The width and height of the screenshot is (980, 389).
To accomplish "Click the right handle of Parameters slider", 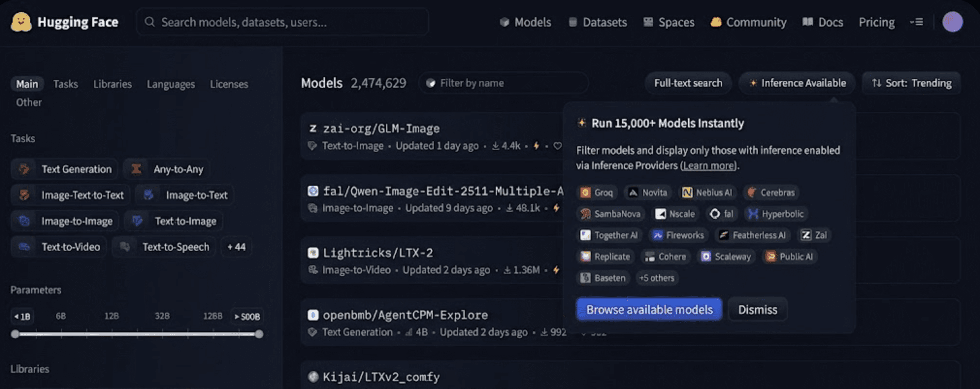I will (x=259, y=334).
